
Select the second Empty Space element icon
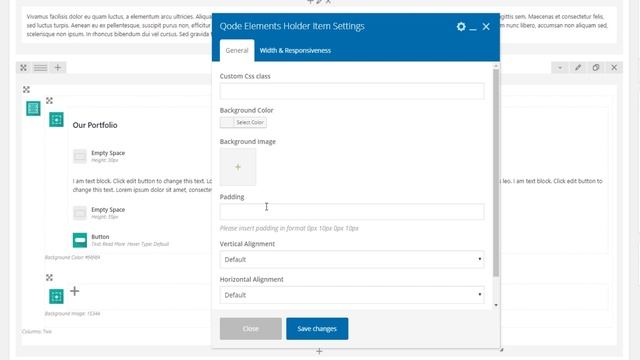pos(80,213)
